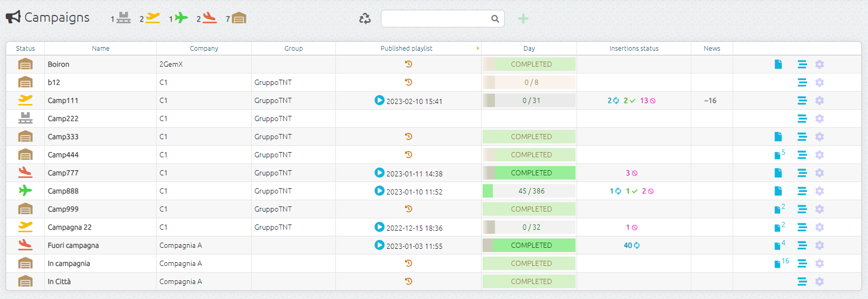This screenshot has height=299, width=868.
Task: Open documents icon for In campagnia row
Action: point(782,263)
